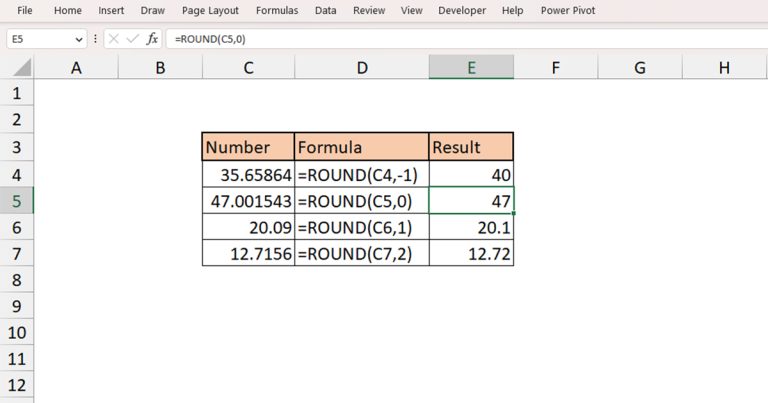Click the formula bar cancel X icon
The width and height of the screenshot is (768, 403).
click(114, 39)
